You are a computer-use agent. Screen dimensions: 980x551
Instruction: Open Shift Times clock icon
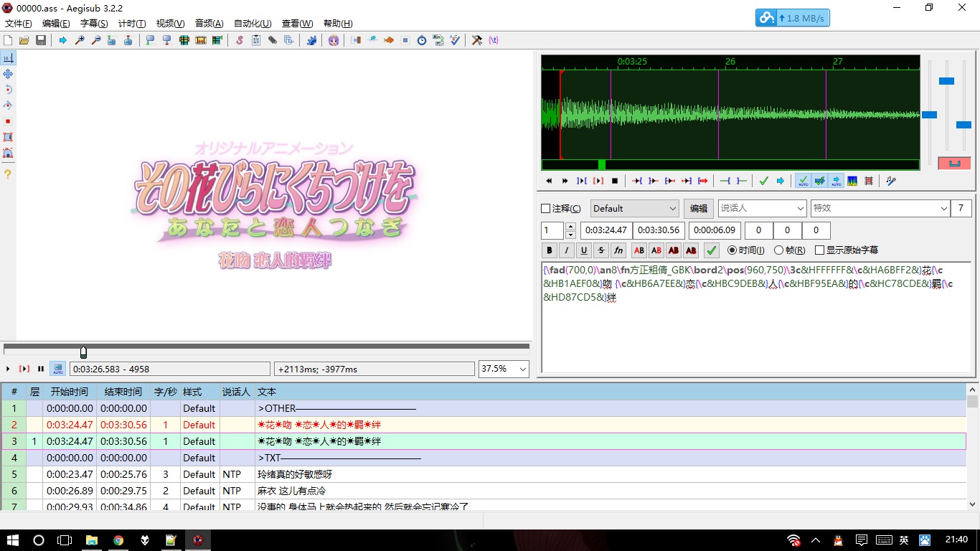pos(422,40)
